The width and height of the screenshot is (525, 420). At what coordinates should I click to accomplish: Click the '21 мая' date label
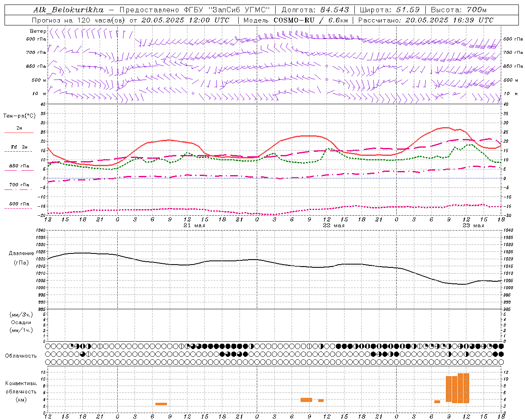(194, 226)
